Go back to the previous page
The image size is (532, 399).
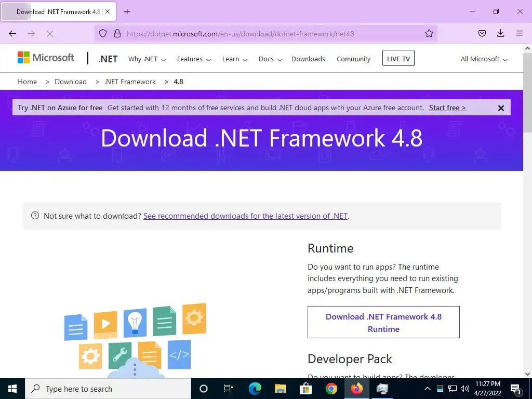(12, 34)
